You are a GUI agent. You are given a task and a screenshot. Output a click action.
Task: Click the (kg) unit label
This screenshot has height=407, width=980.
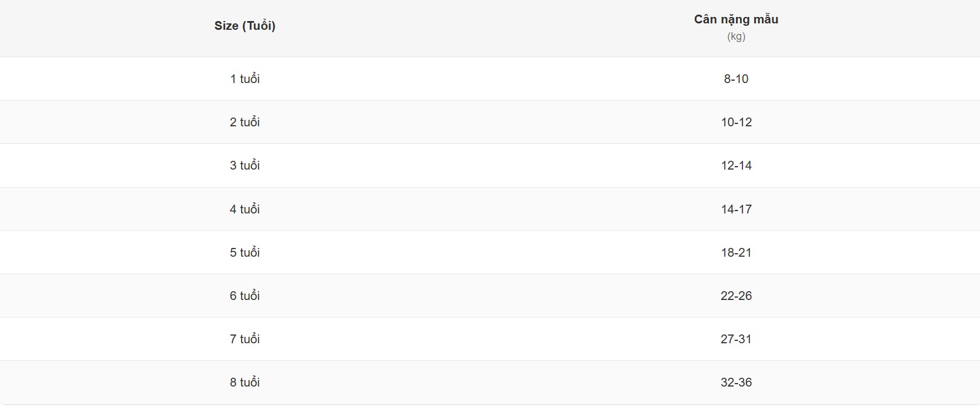coord(736,36)
